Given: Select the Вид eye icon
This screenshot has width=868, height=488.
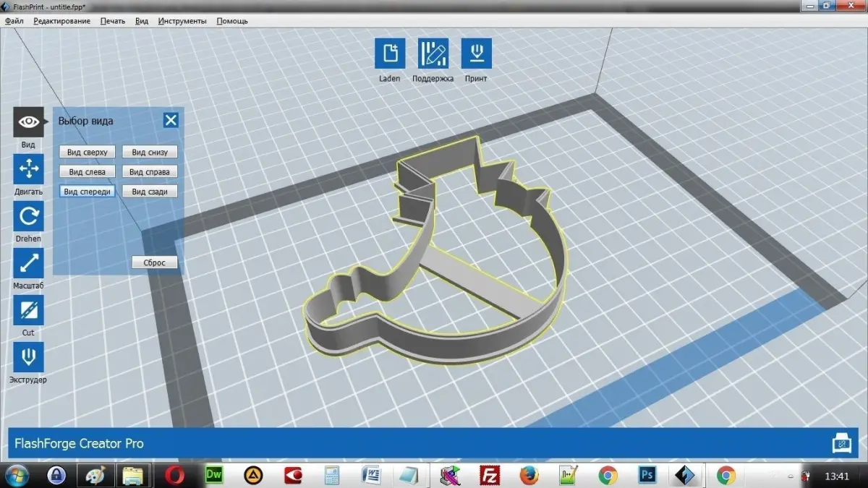Looking at the screenshot, I should pos(29,121).
